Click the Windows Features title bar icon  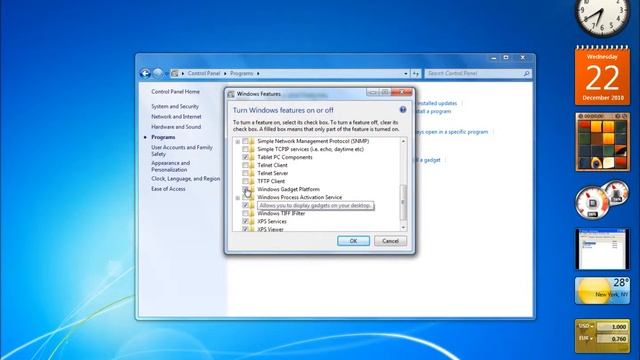point(231,94)
